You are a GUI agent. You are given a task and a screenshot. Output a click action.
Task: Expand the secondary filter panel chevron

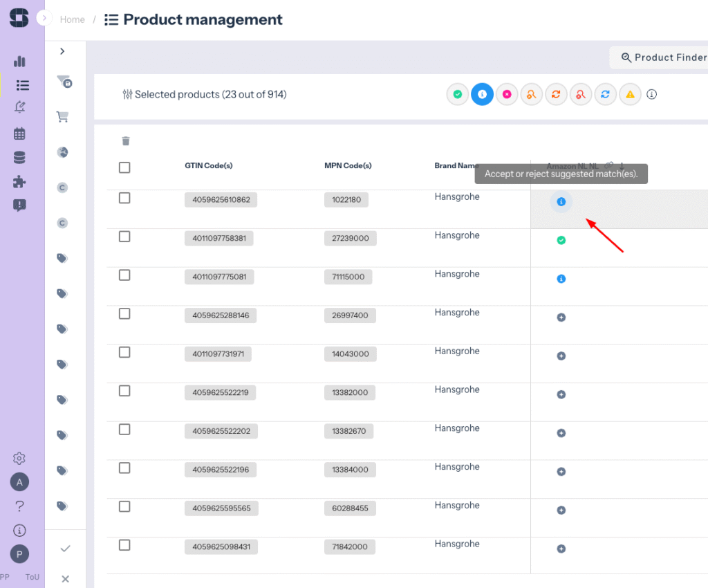[62, 51]
